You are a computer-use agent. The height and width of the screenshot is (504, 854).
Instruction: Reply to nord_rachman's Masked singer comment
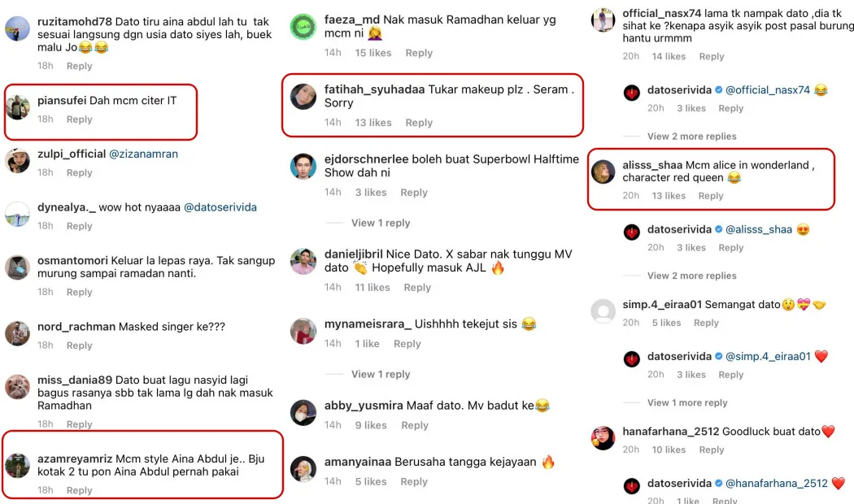coord(80,345)
